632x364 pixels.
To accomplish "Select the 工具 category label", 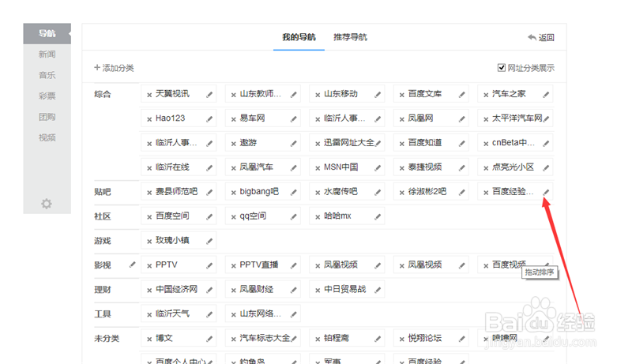I will 103,314.
